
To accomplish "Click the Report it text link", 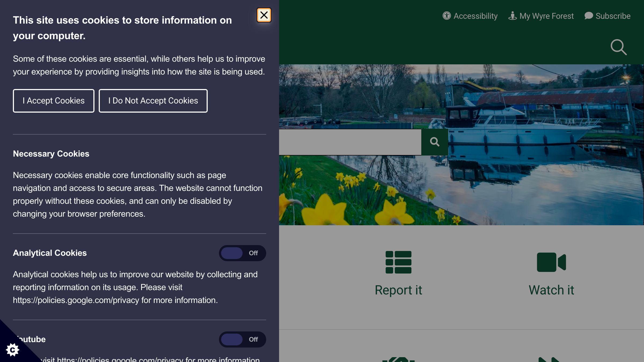I will pyautogui.click(x=398, y=290).
